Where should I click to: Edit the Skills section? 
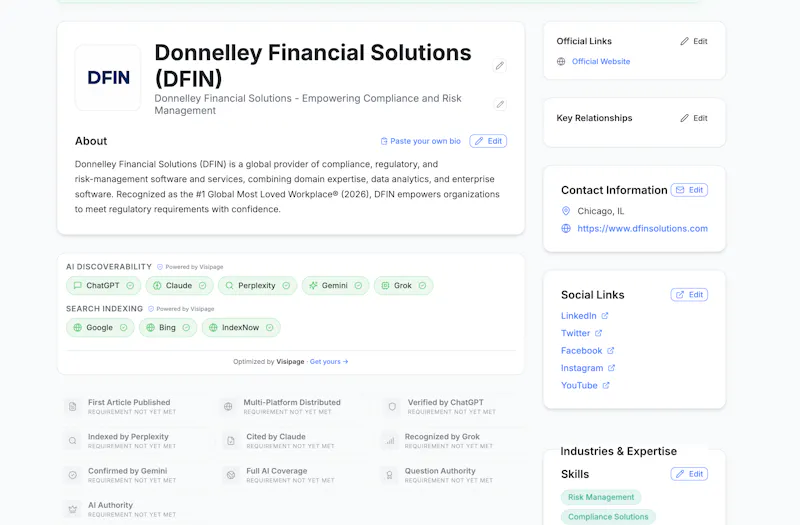(x=689, y=474)
